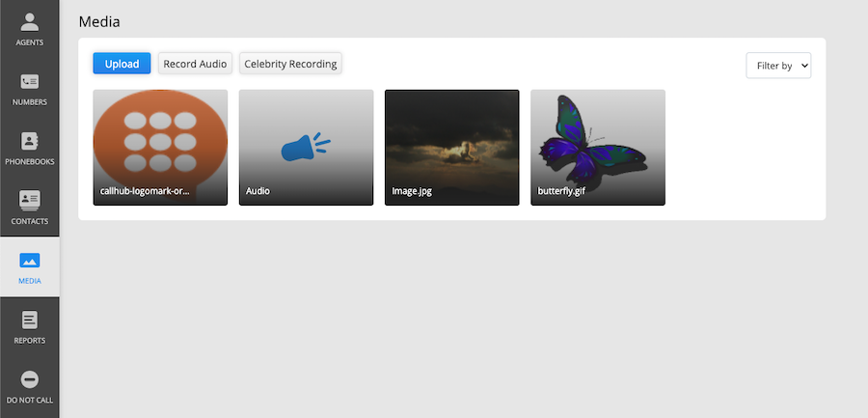
Task: Expand the Filter by dropdown
Action: coord(778,66)
